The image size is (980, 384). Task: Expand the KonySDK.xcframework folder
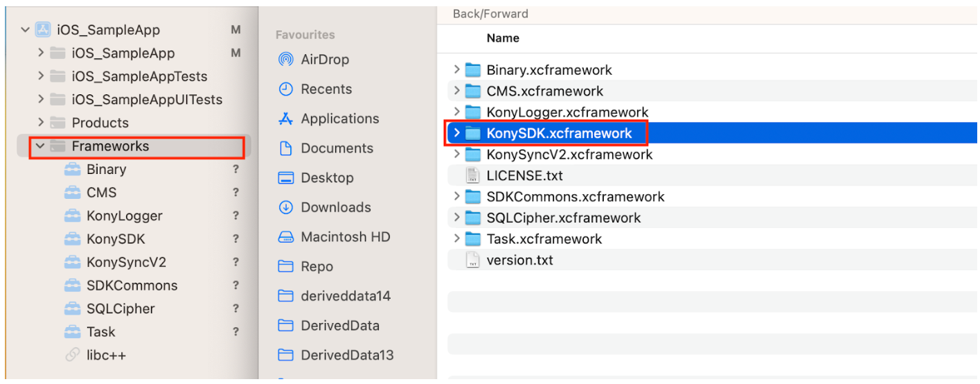456,133
